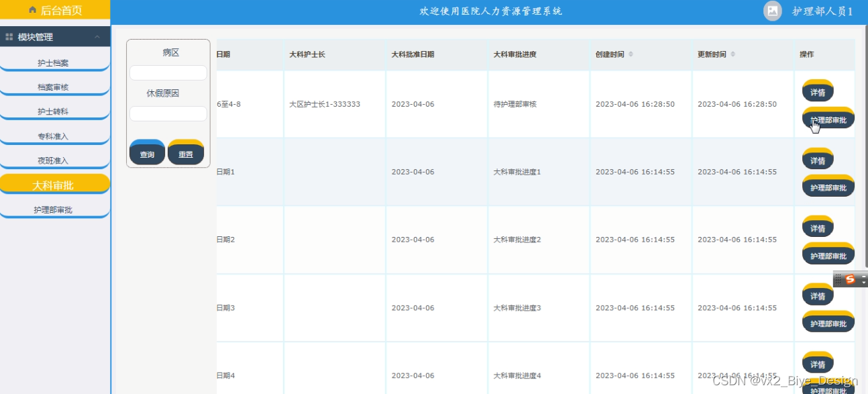The width and height of the screenshot is (868, 394).
Task: Open 详情 for 大科审批进度3 row
Action: click(x=818, y=295)
